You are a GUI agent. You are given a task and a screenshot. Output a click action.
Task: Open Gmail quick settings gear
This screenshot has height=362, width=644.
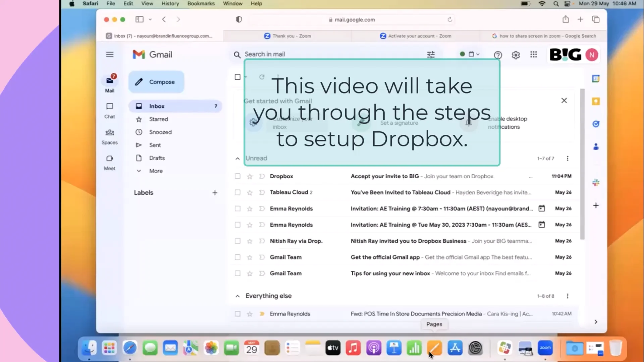(516, 55)
